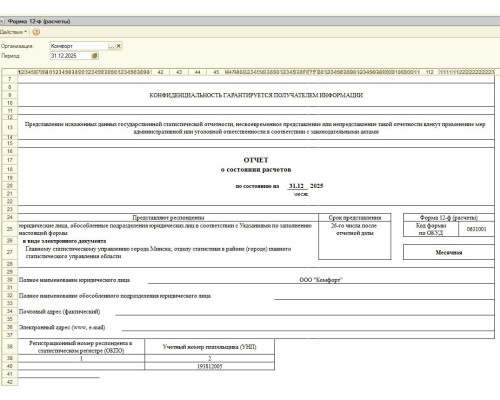Image resolution: width=500 pixels, height=400 pixels.
Task: Click 'Полное наименование юридического лица' label
Action: 74,280
